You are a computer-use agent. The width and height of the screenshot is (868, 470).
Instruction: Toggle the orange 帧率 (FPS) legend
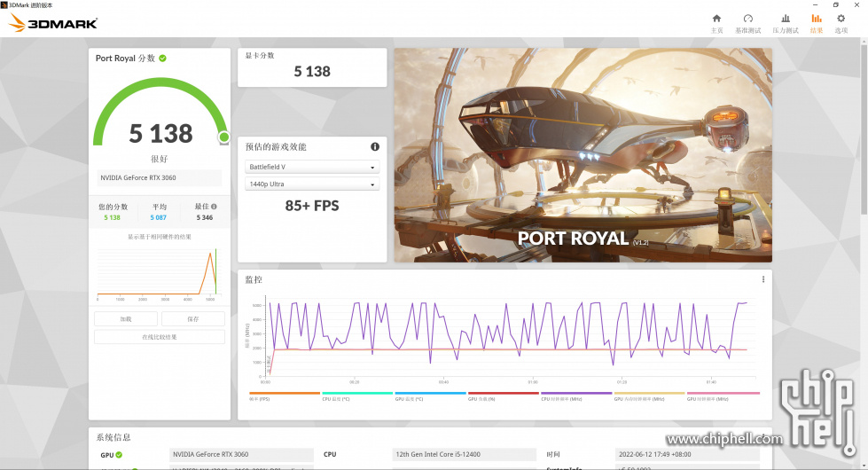pyautogui.click(x=284, y=396)
